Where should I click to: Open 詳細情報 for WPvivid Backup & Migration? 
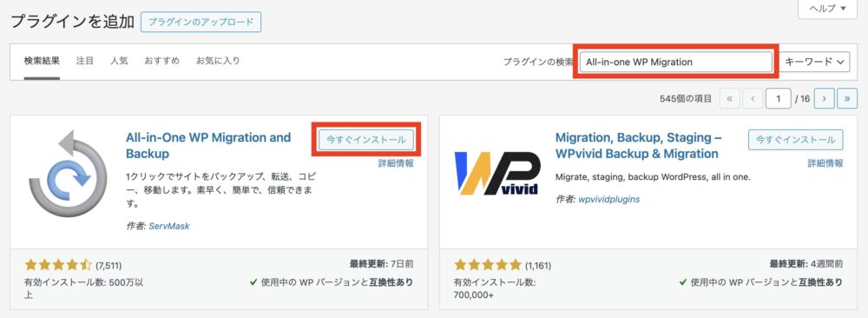pyautogui.click(x=825, y=163)
